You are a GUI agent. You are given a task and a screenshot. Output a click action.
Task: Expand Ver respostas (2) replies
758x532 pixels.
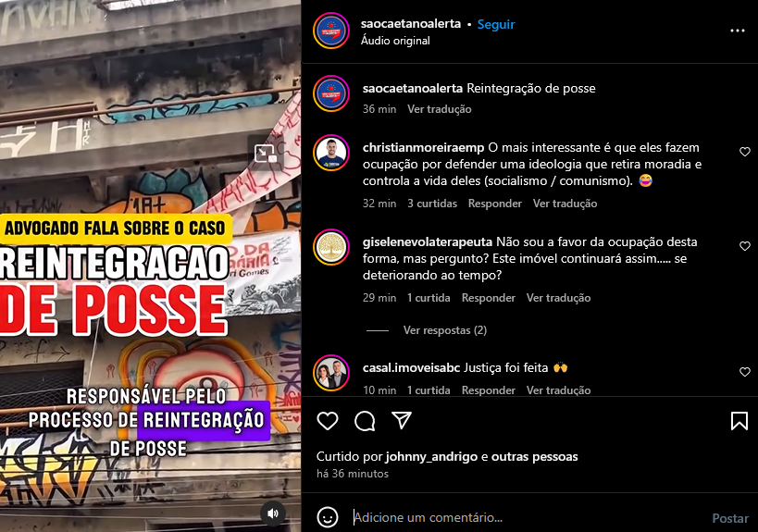click(x=445, y=330)
